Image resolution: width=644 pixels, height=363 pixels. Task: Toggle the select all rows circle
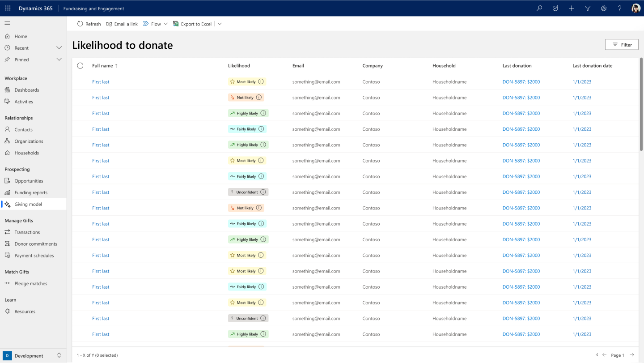click(80, 66)
